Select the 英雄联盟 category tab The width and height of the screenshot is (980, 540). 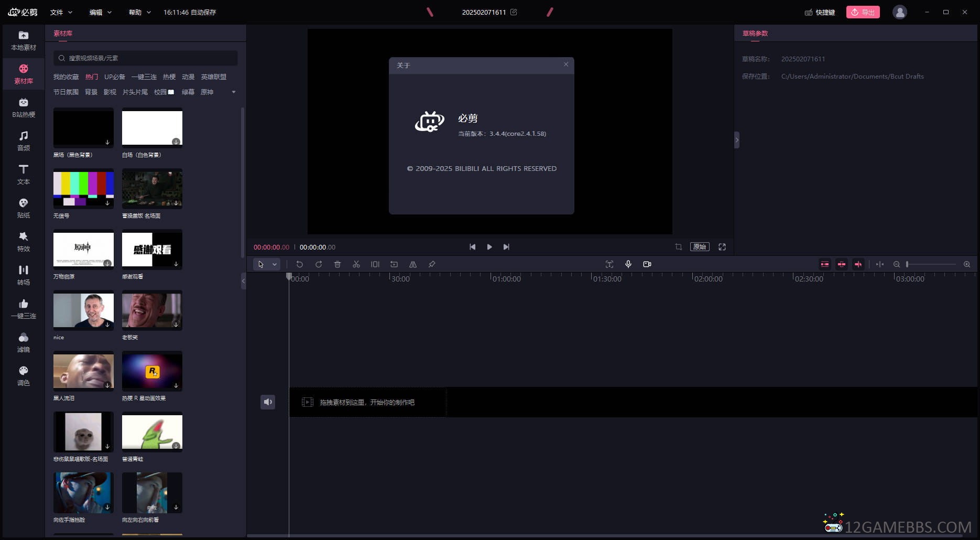214,77
